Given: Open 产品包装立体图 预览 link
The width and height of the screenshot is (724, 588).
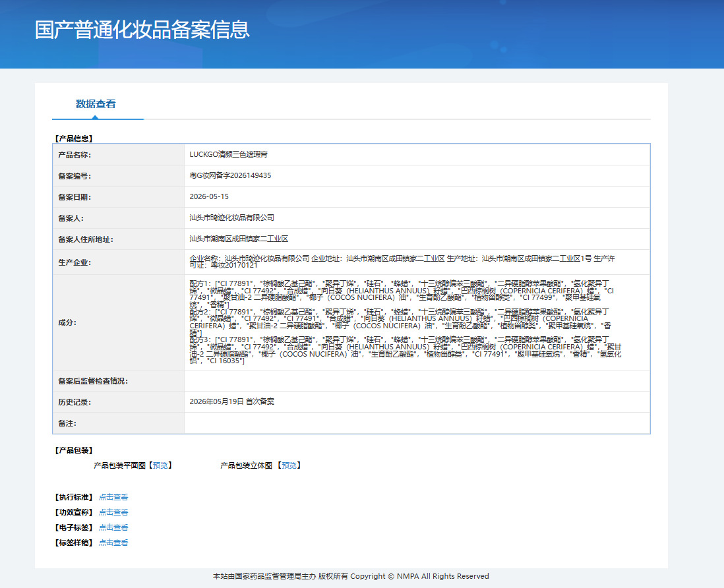Looking at the screenshot, I should 289,465.
